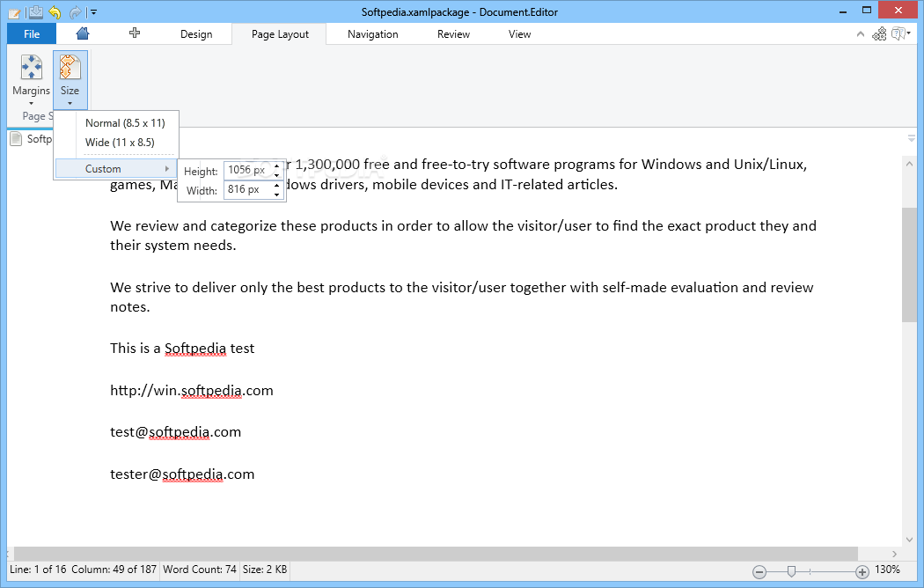The image size is (924, 588).
Task: Click the Width value field
Action: (247, 190)
